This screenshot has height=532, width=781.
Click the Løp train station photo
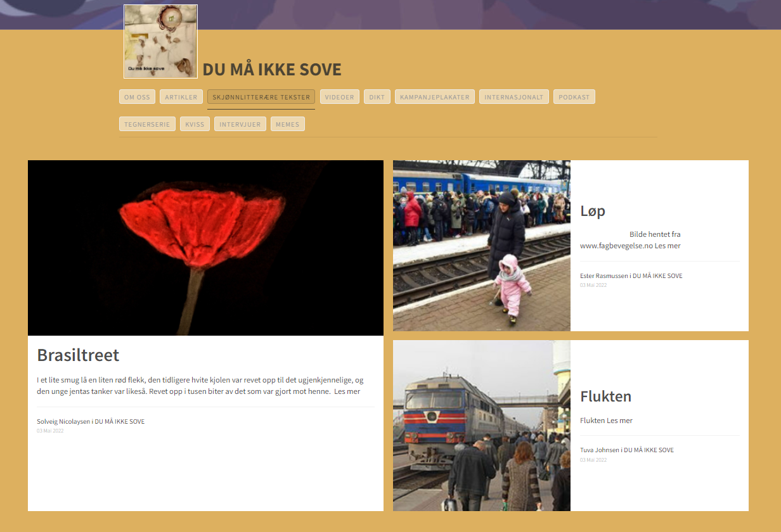482,246
